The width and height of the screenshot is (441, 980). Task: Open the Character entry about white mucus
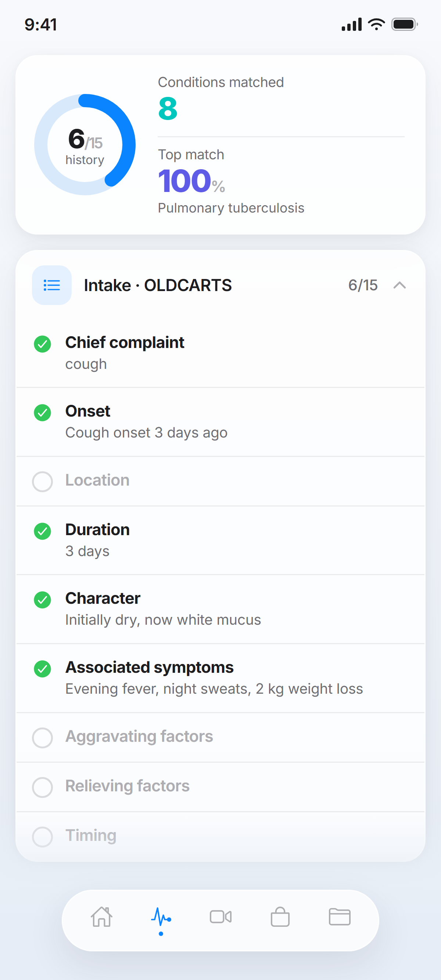(220, 609)
